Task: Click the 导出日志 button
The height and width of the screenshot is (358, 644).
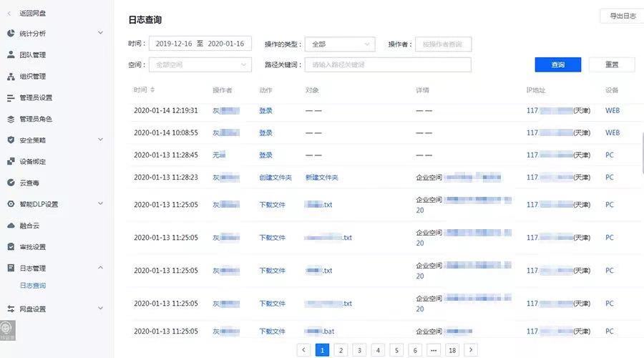Action: [621, 16]
